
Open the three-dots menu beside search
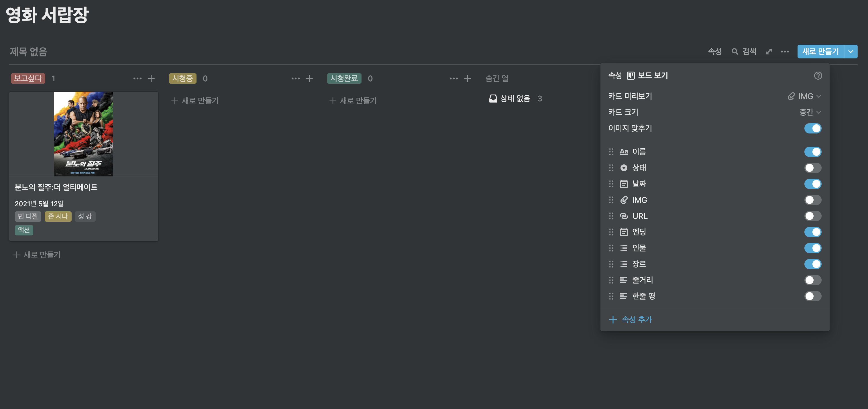(785, 52)
